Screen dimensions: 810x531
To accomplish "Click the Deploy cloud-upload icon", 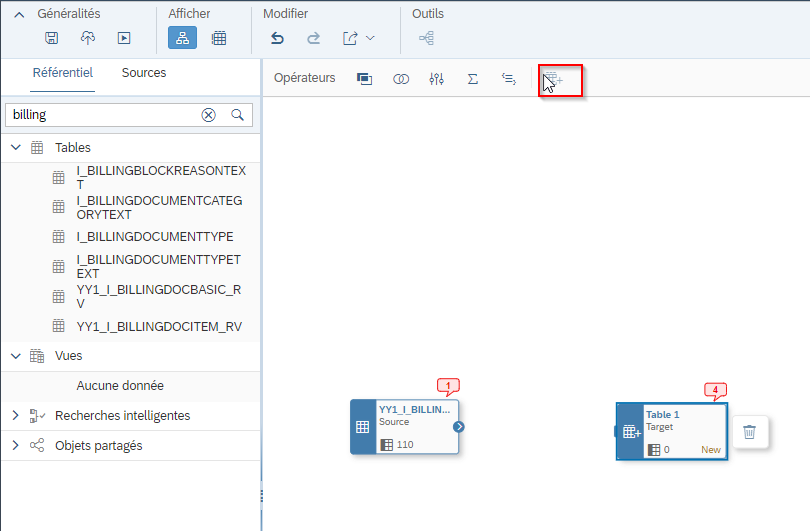I will pos(88,38).
